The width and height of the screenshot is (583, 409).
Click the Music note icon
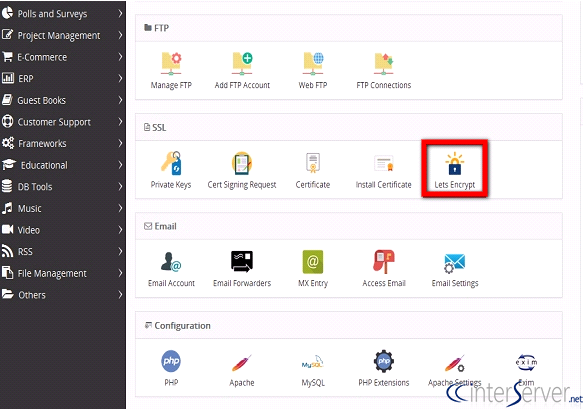pyautogui.click(x=7, y=208)
